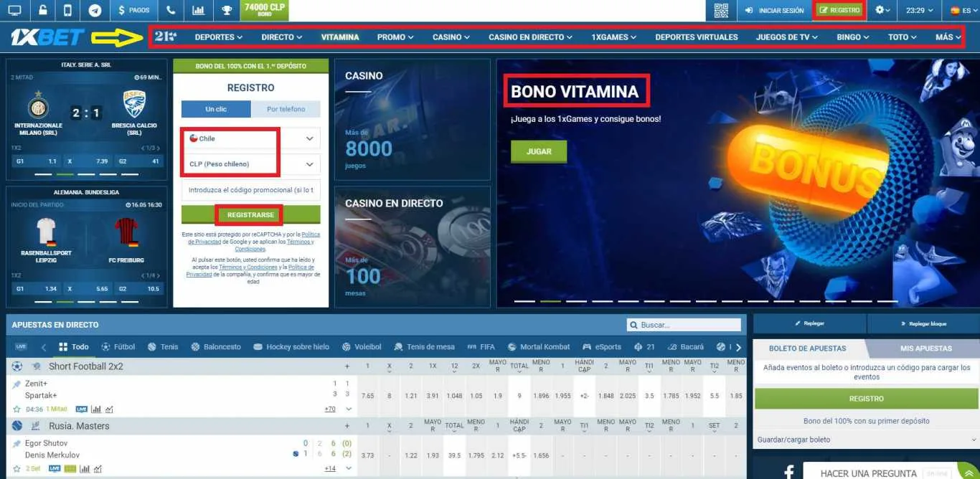The width and height of the screenshot is (980, 479).
Task: Expand the Más menu
Action: [x=948, y=37]
